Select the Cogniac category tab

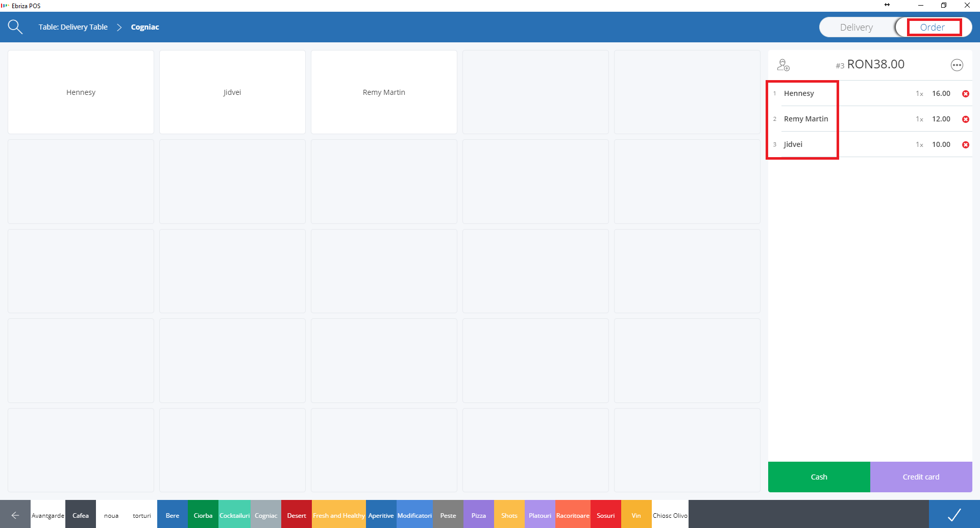[266, 515]
